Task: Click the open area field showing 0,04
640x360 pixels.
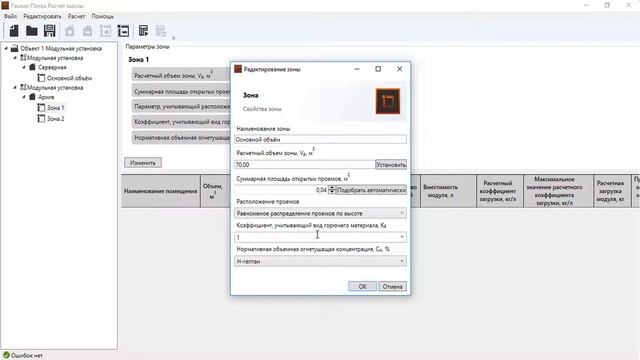Action: 281,190
